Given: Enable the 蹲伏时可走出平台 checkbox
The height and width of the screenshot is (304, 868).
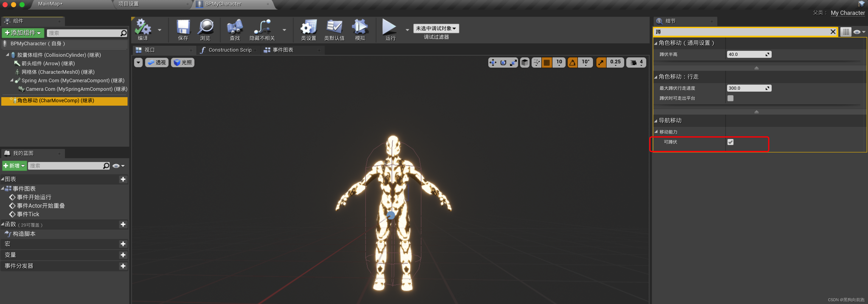Looking at the screenshot, I should pos(730,98).
